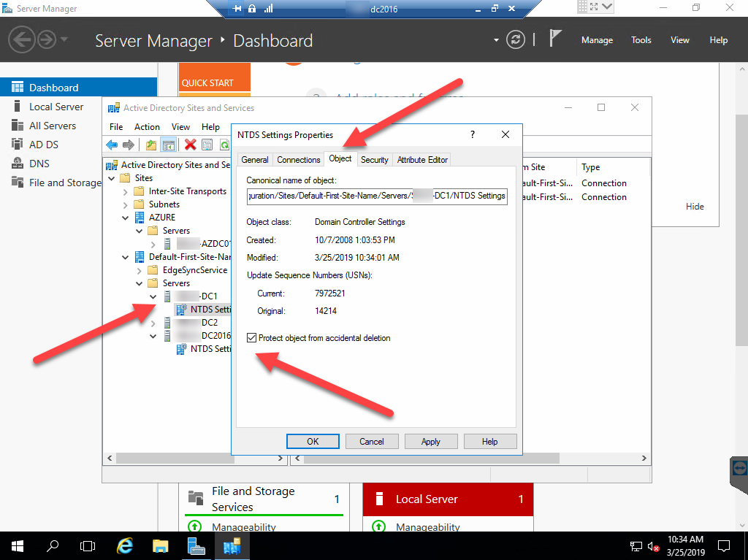Click the Apply button
Viewport: 748px width, 560px height.
(431, 441)
